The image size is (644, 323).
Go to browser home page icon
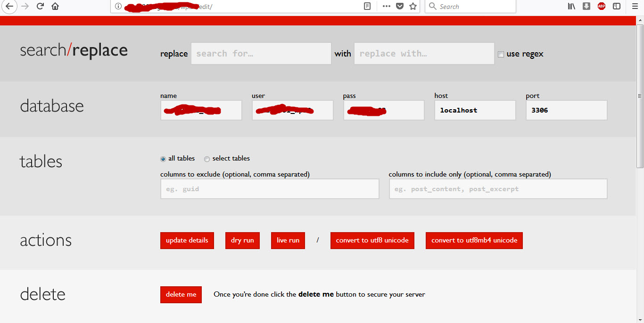coord(55,7)
